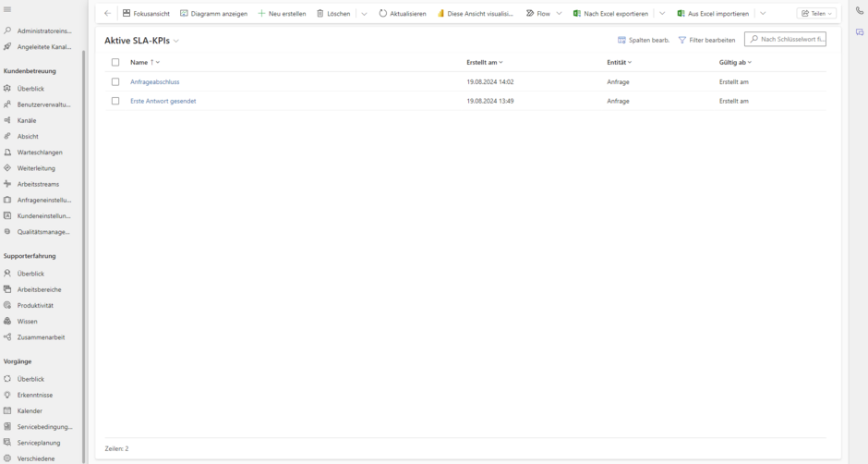Select the Anfrageabschluss row checkbox
The width and height of the screenshot is (868, 464).
115,82
